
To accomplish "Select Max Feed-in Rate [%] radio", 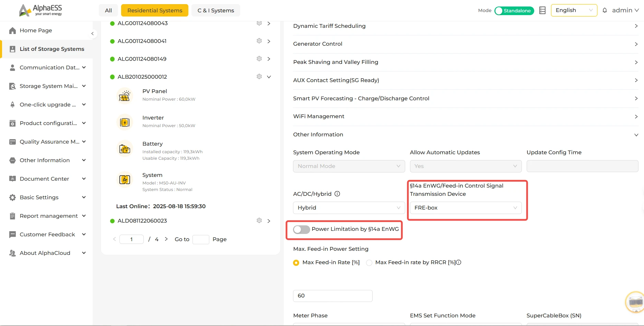I will [x=296, y=263].
